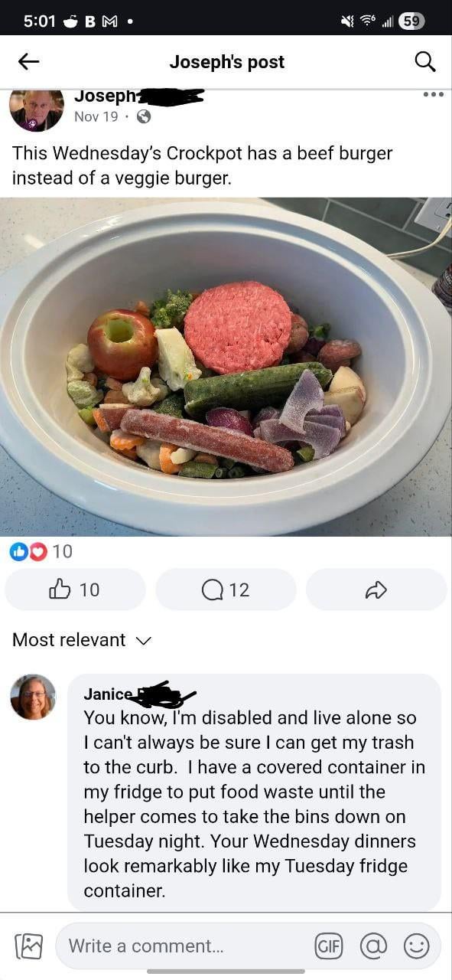The height and width of the screenshot is (980, 452).
Task: Open the photo attachment icon
Action: point(28,946)
